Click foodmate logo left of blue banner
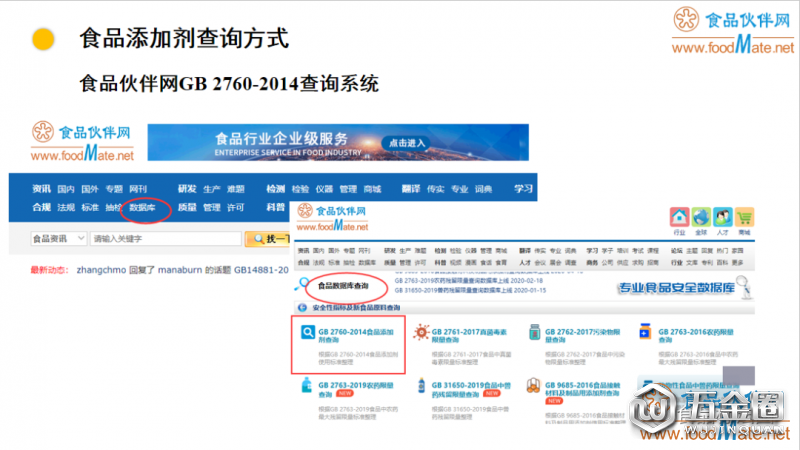 coord(83,142)
